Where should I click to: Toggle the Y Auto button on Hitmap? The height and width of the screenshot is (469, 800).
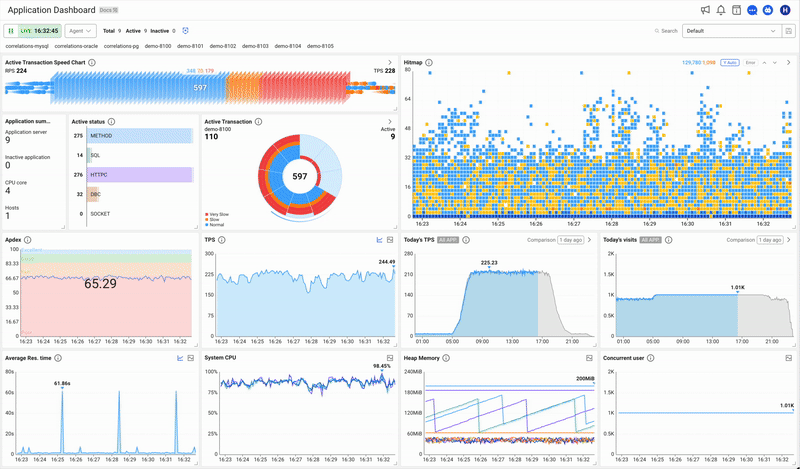[729, 63]
